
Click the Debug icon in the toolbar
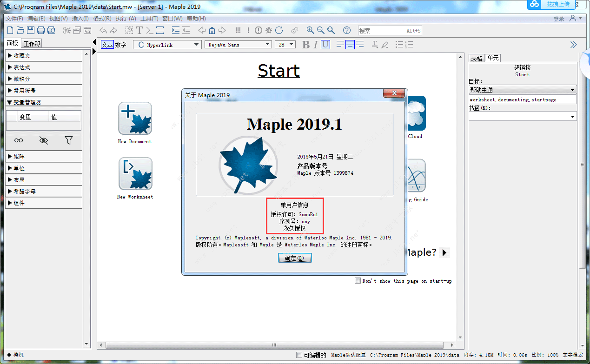click(x=269, y=30)
